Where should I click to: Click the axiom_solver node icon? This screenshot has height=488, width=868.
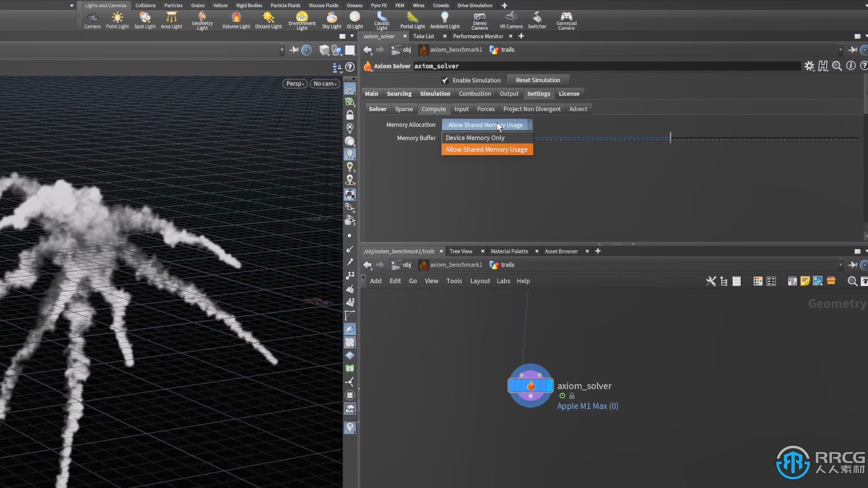click(531, 386)
